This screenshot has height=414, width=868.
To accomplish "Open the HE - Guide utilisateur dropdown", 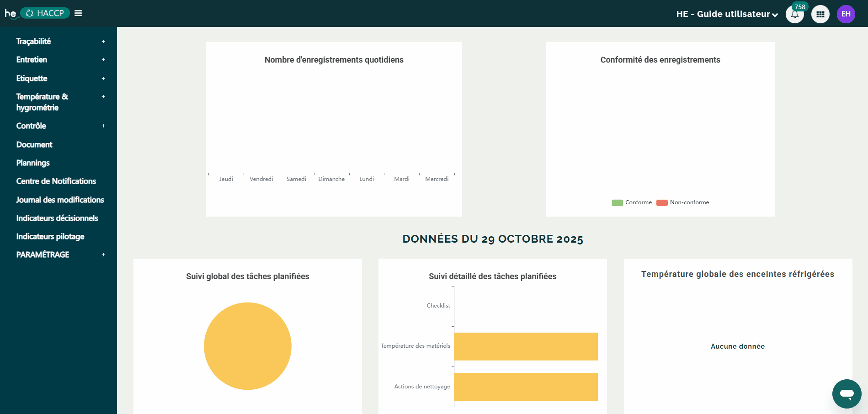I will (x=725, y=14).
